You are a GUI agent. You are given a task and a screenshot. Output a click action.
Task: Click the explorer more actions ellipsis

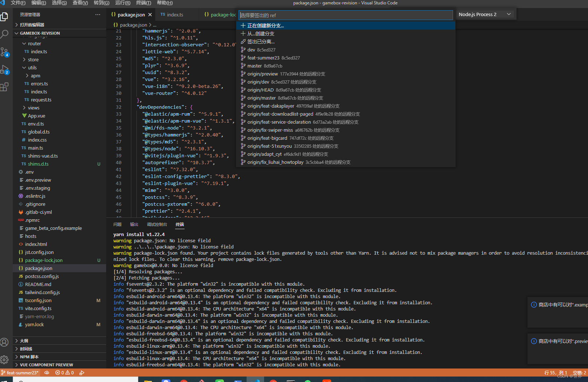(x=98, y=15)
